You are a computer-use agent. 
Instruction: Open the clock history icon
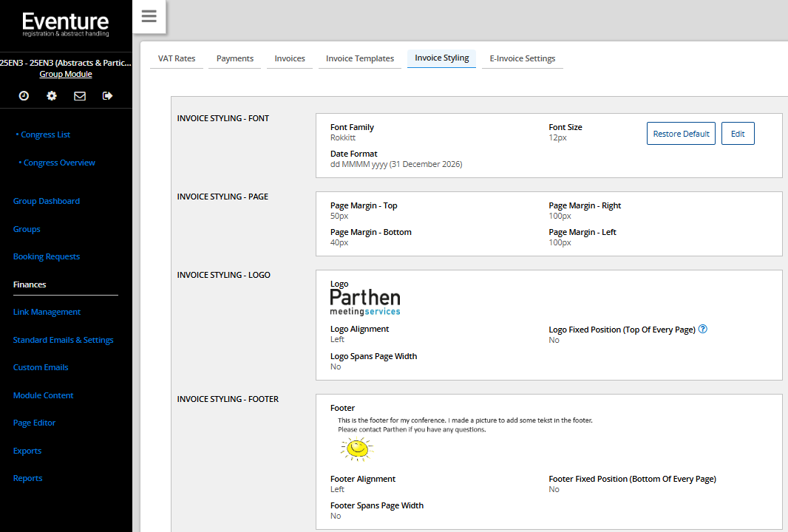(24, 96)
